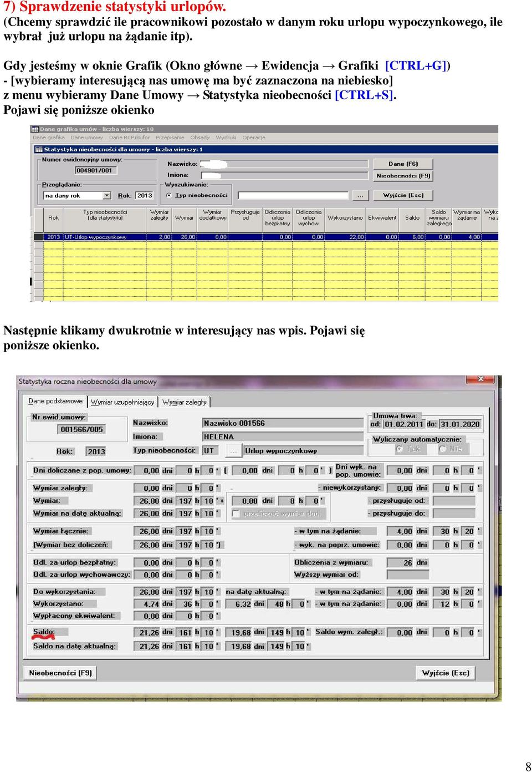The image size is (532, 772).
Task: Open the Operacje menu
Action: tap(254, 138)
